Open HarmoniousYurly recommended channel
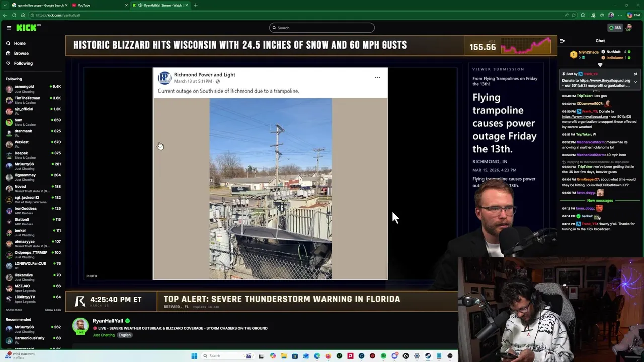644x362 pixels. coord(33,340)
